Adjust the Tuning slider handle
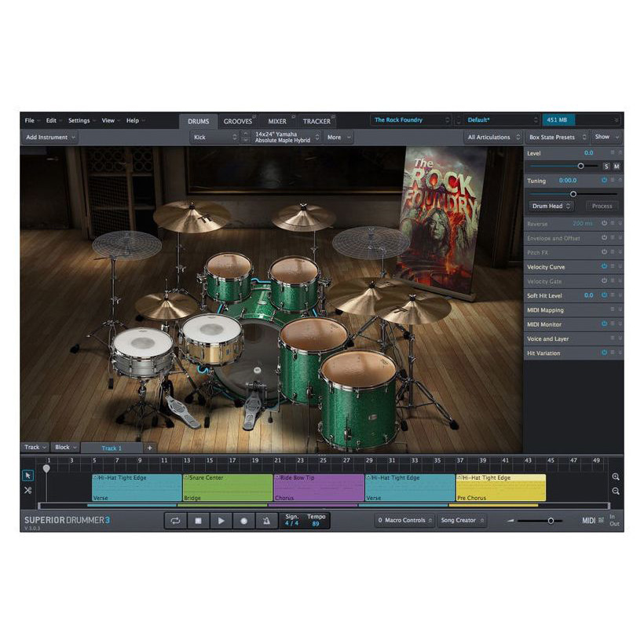The image size is (644, 644). coord(573,194)
